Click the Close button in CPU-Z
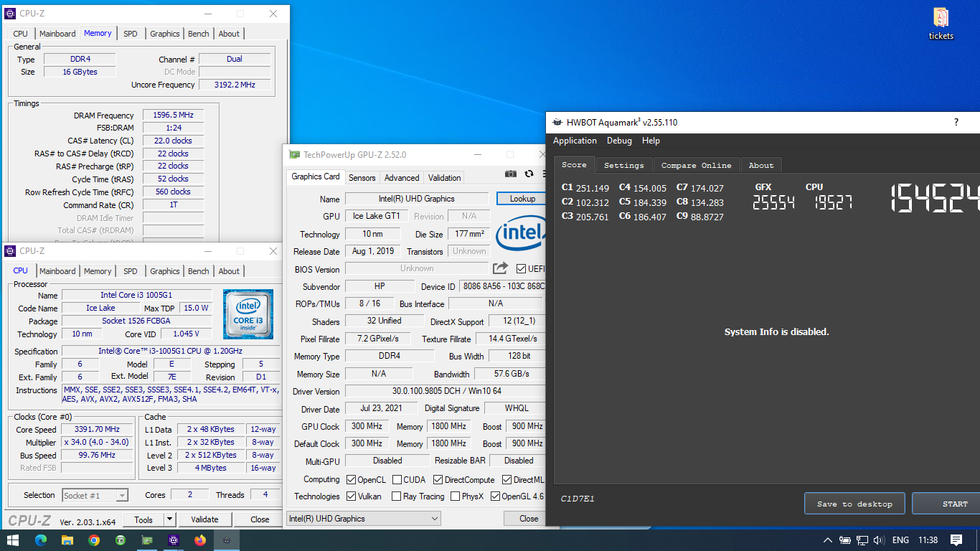This screenshot has width=980, height=551. point(260,519)
